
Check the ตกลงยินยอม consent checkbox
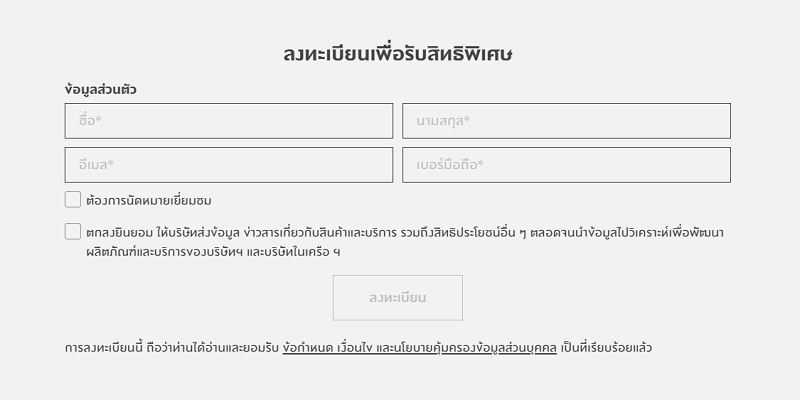[73, 232]
